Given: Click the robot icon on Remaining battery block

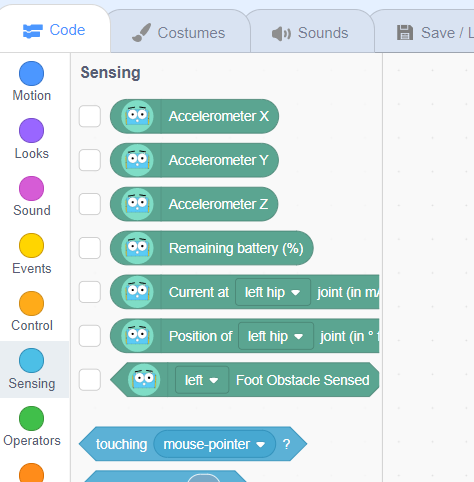Looking at the screenshot, I should 137,248.
